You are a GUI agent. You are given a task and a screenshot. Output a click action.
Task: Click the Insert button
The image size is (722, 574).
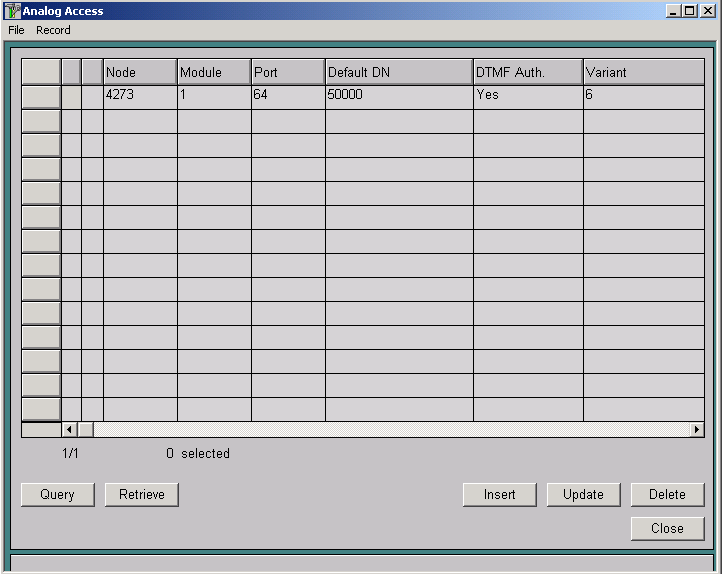pyautogui.click(x=500, y=494)
